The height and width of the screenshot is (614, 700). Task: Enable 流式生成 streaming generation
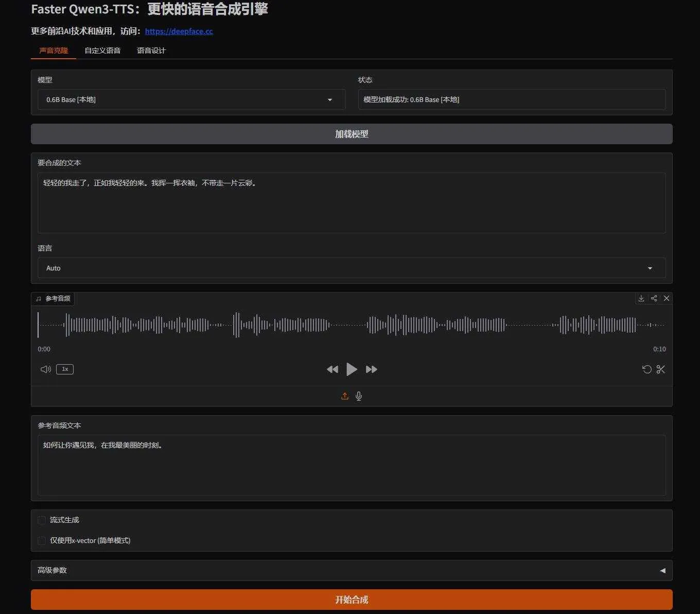pos(41,520)
